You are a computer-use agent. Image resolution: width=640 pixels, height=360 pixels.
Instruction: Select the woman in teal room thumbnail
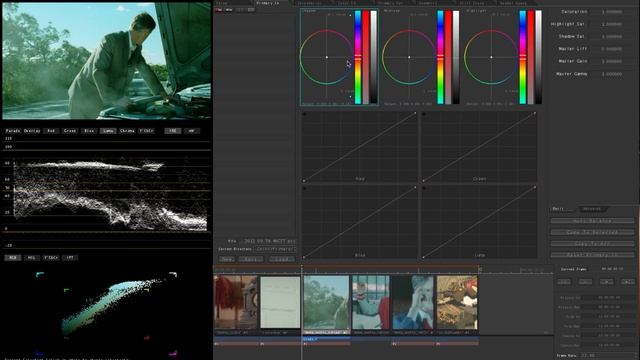coord(371,302)
